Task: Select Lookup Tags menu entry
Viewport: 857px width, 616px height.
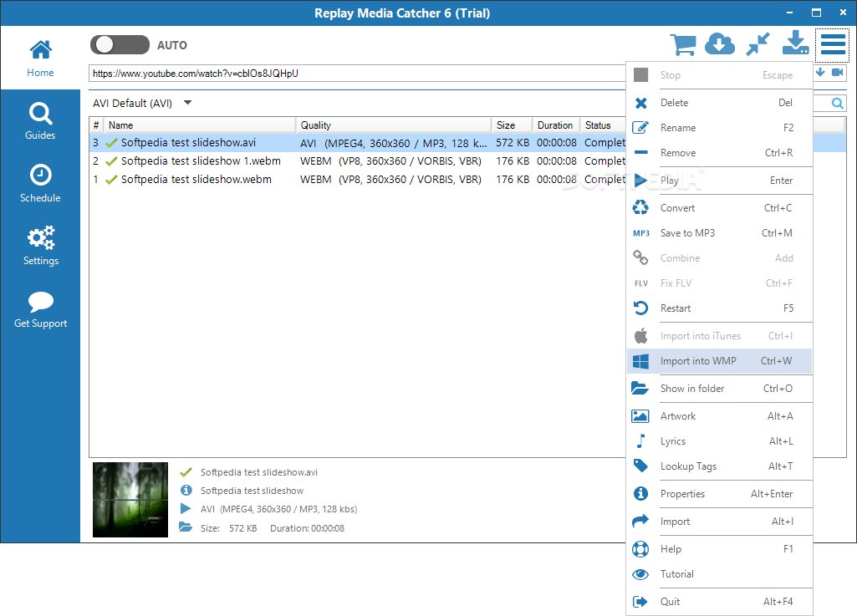Action: tap(719, 466)
